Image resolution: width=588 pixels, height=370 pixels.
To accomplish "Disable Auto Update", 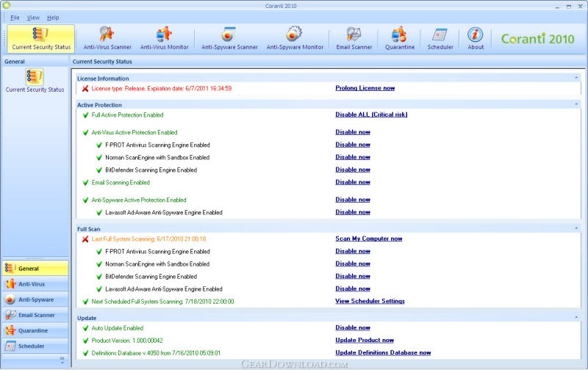I will click(x=353, y=327).
